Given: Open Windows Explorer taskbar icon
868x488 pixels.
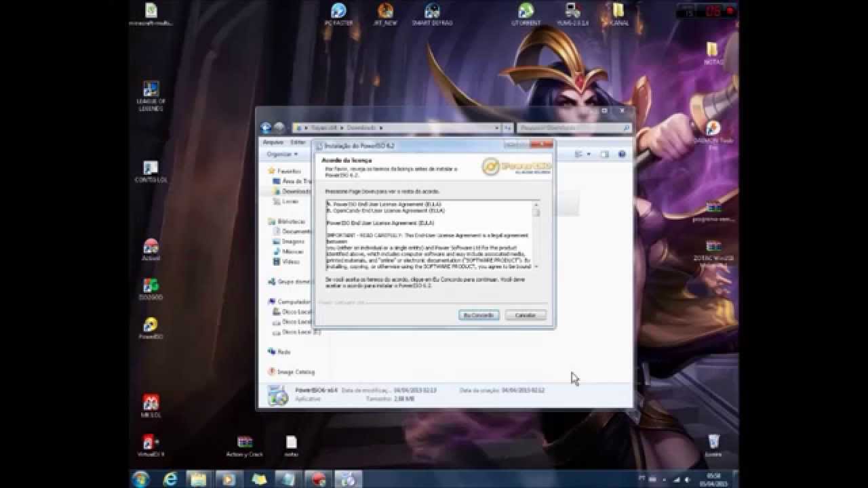Looking at the screenshot, I should coord(199,479).
